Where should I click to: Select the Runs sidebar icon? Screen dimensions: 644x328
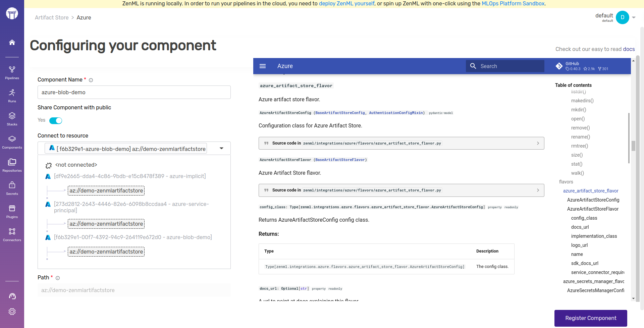(x=12, y=95)
